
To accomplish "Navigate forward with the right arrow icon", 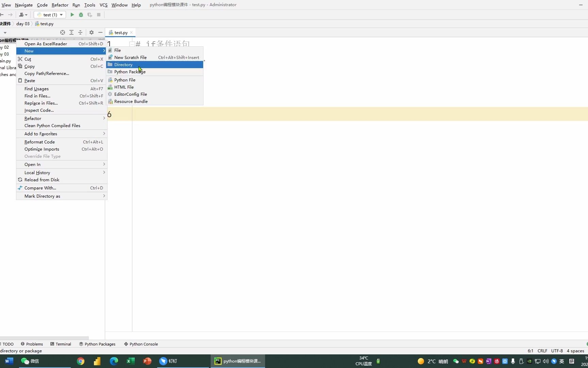I will (x=10, y=15).
